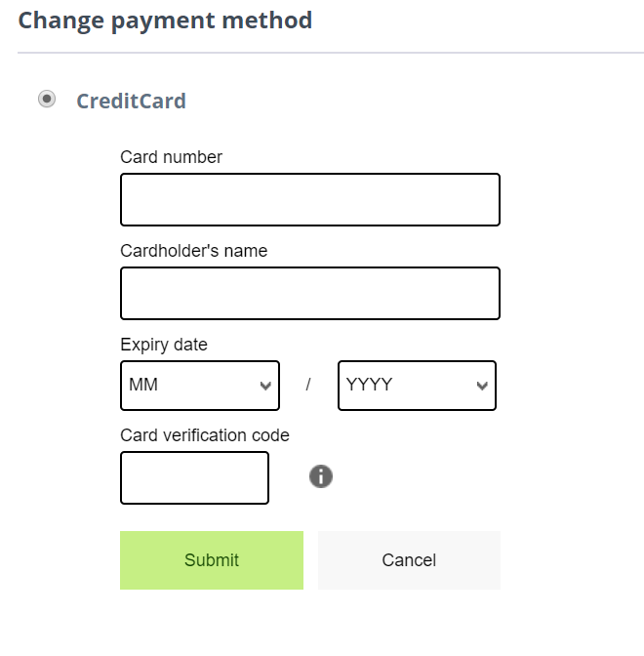Submit the new payment method
Image resolution: width=644 pixels, height=656 pixels.
coord(212,560)
